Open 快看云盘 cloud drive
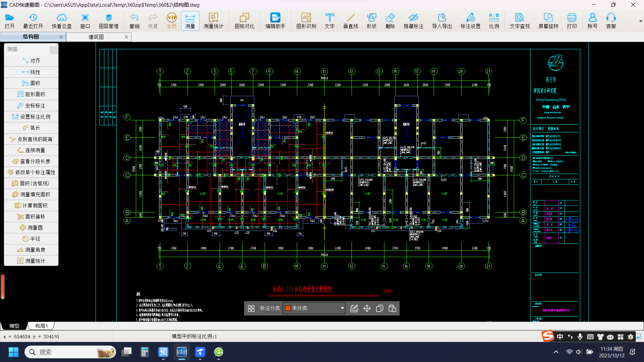Screen dimensions: 644x362 [x=62, y=21]
